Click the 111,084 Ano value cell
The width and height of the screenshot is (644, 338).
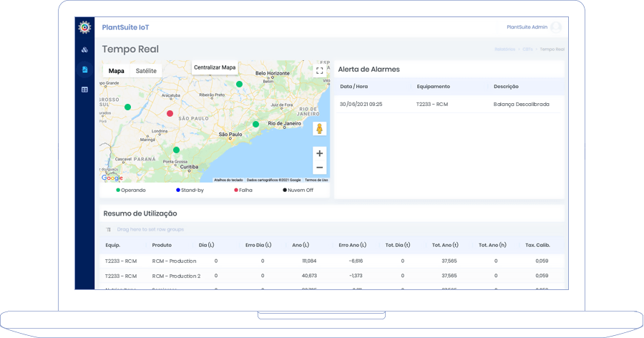tap(309, 261)
